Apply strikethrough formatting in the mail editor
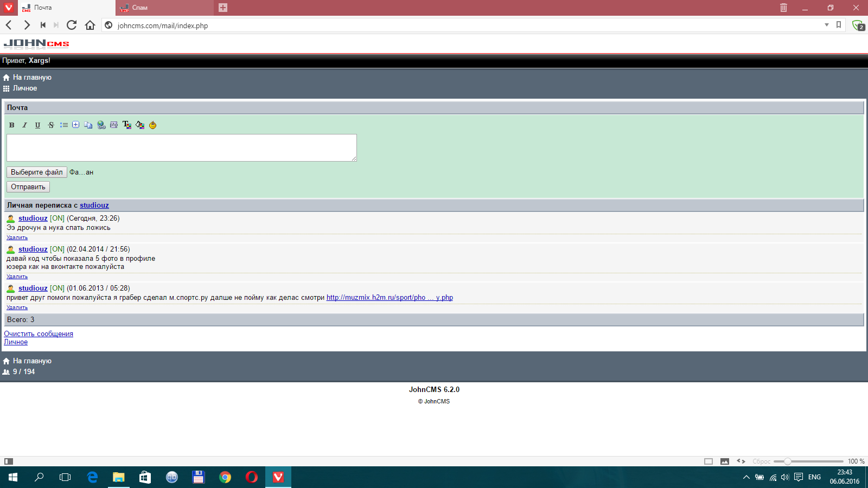868x488 pixels. [x=51, y=125]
